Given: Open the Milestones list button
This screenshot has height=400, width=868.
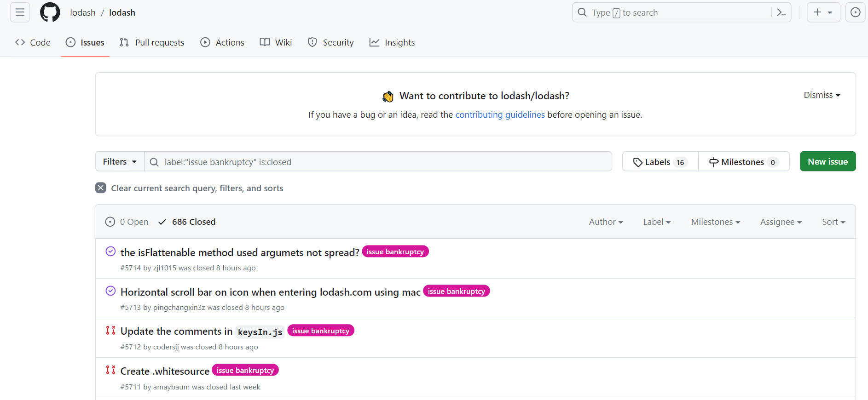Looking at the screenshot, I should (744, 162).
